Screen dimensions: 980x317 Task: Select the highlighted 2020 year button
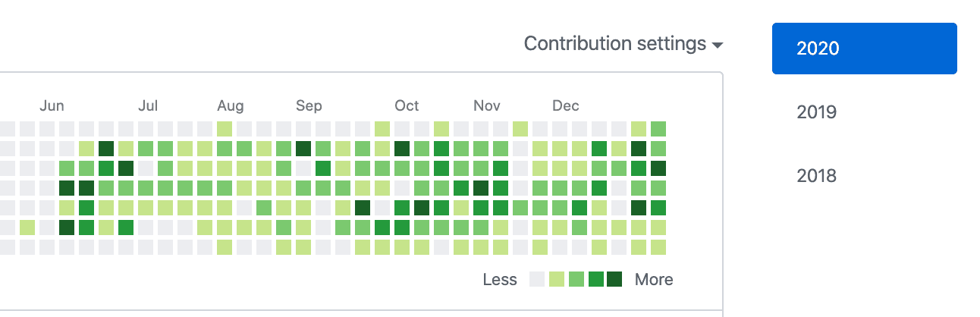point(864,49)
